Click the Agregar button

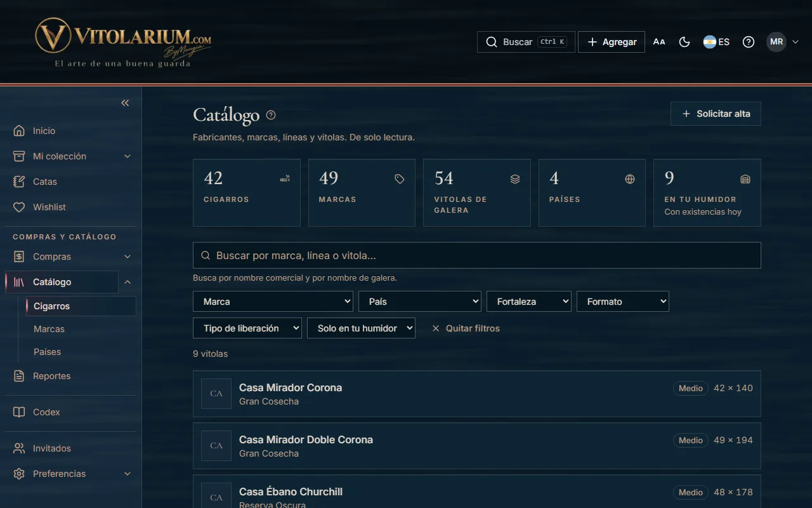tap(612, 42)
